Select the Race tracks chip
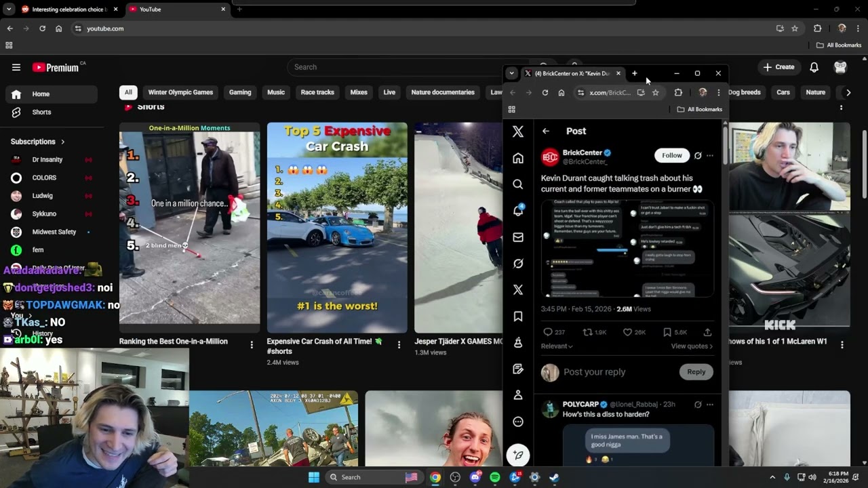This screenshot has width=868, height=488. click(317, 92)
